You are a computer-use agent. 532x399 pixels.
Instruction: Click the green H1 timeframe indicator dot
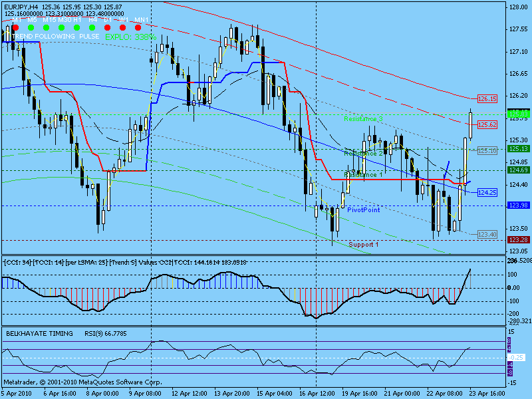(76, 28)
